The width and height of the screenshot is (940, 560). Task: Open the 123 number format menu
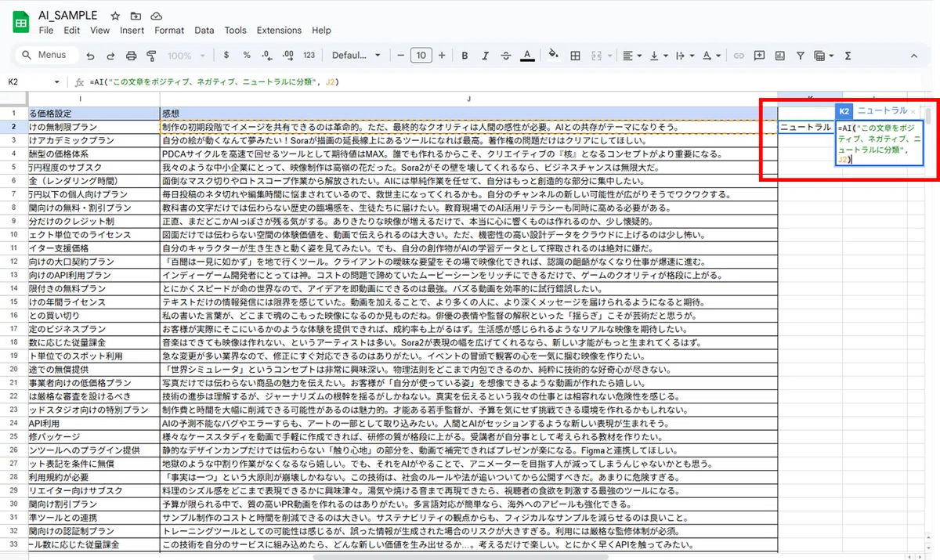[309, 56]
